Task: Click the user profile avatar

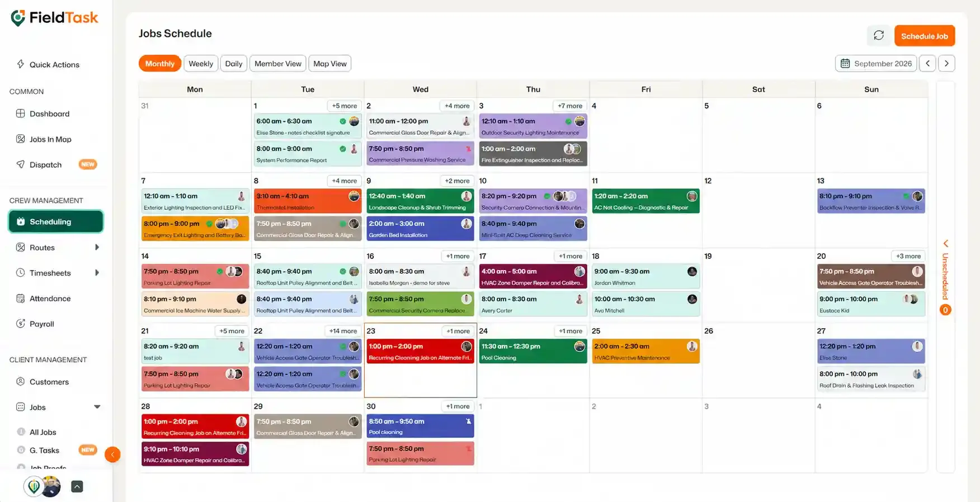Action: [51, 486]
